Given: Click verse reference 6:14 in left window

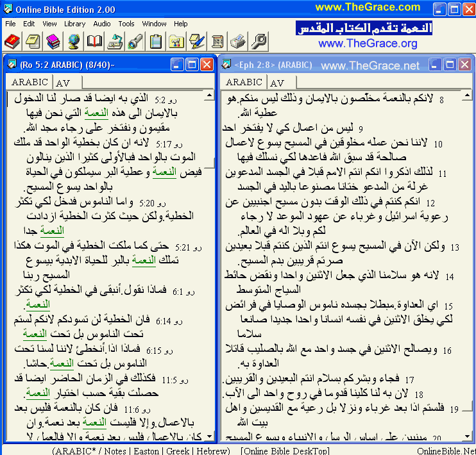Looking at the screenshot, I should point(164,321).
